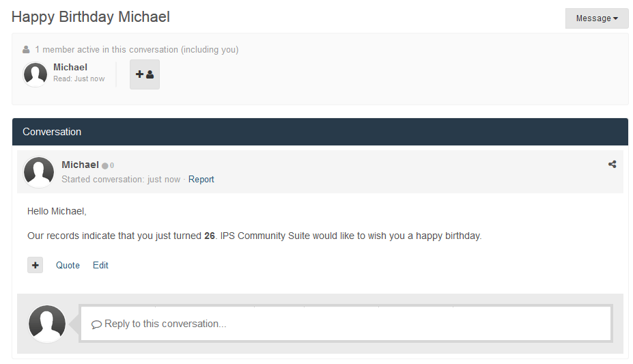Click the reputation dot next to Michael
This screenshot has height=364, width=633.
click(x=105, y=165)
